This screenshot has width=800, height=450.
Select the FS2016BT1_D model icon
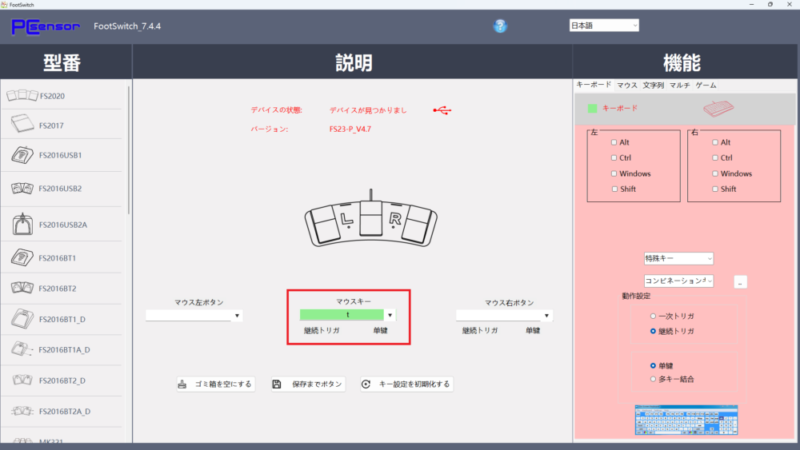(22, 319)
